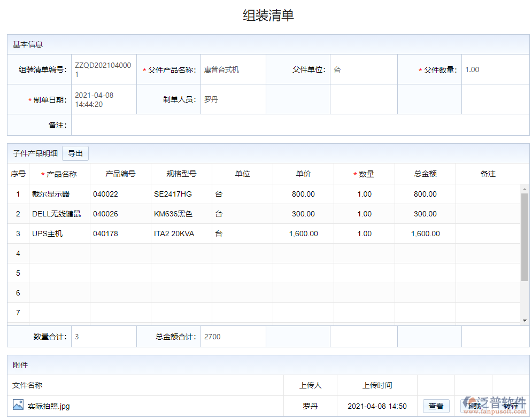Open the 实际拍照.jpg file name
This screenshot has width=532, height=420.
click(x=49, y=406)
